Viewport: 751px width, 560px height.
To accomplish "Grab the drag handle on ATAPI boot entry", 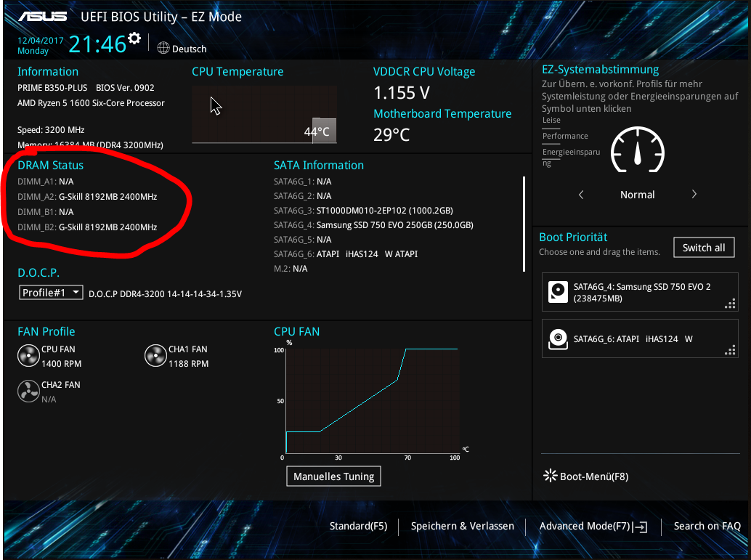I will click(x=730, y=351).
